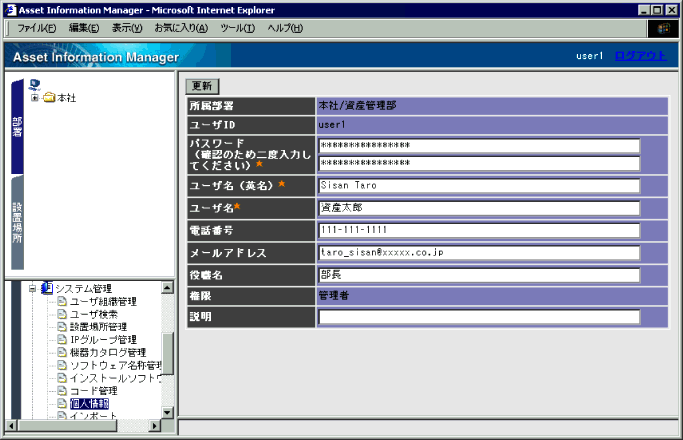
Task: Click the 電話番号 field
Action: tap(479, 230)
